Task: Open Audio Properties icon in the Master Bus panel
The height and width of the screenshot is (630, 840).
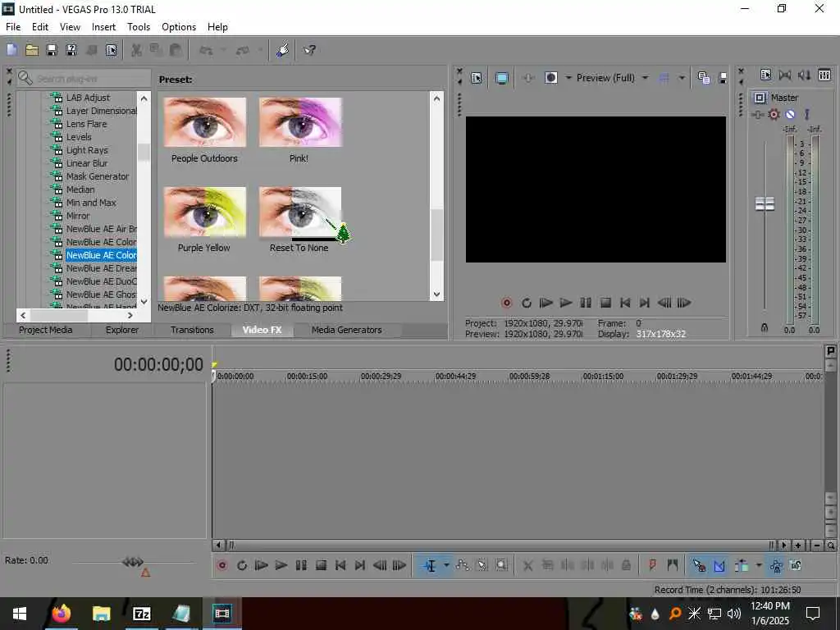Action: pyautogui.click(x=765, y=75)
